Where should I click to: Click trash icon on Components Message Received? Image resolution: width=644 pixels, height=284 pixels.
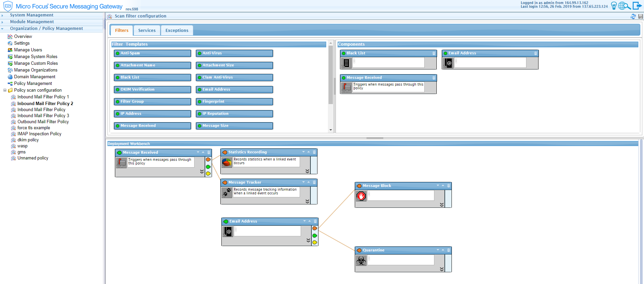tap(434, 78)
